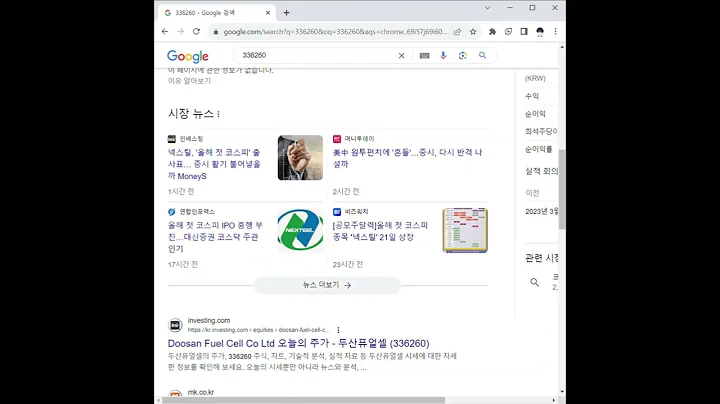720x404 pixels.
Task: Close the '336260 - Google' tab
Action: tap(268, 13)
